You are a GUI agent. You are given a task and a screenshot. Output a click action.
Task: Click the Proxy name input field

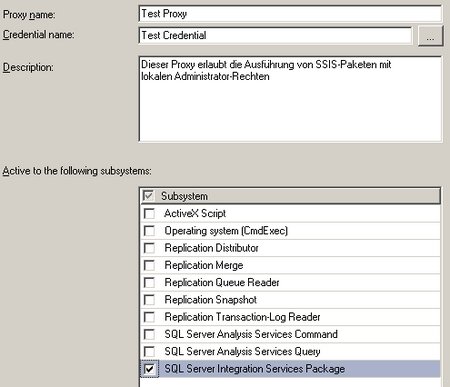(x=290, y=14)
